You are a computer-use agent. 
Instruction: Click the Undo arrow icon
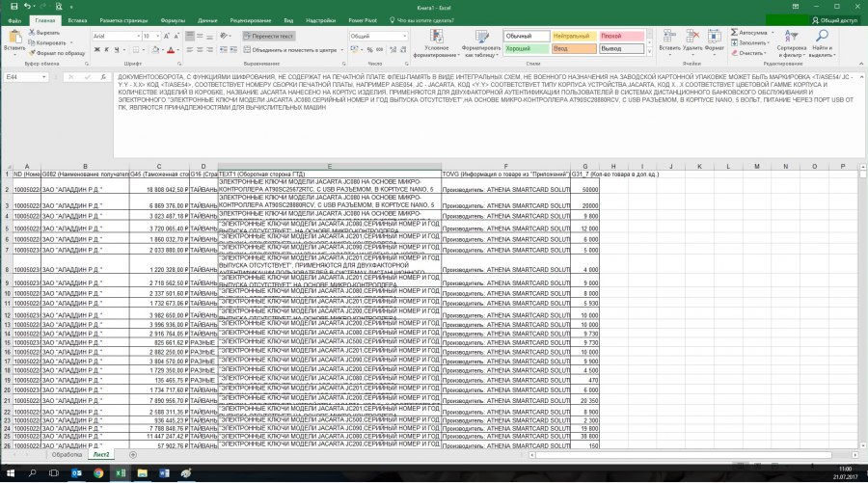27,7
